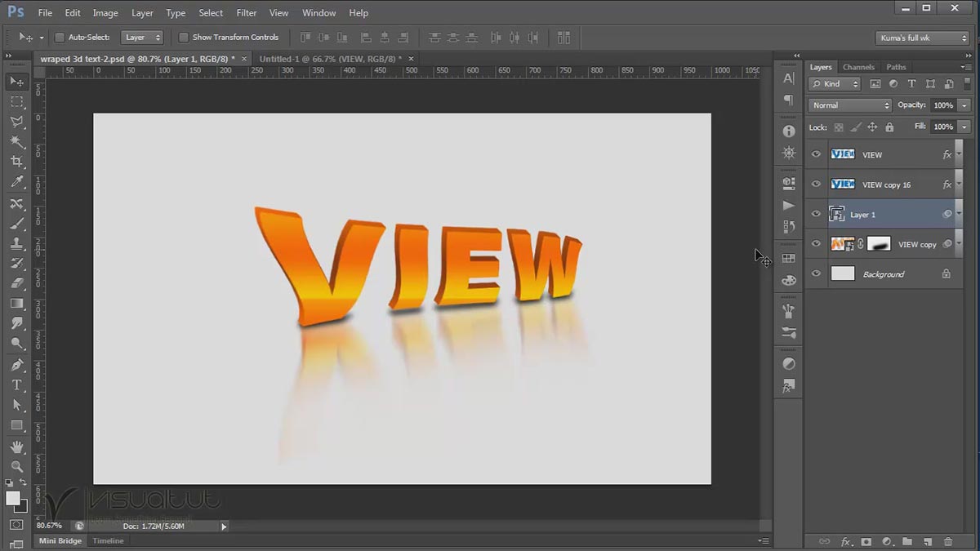Image resolution: width=980 pixels, height=551 pixels.
Task: Open the Filter menu
Action: coord(246,12)
